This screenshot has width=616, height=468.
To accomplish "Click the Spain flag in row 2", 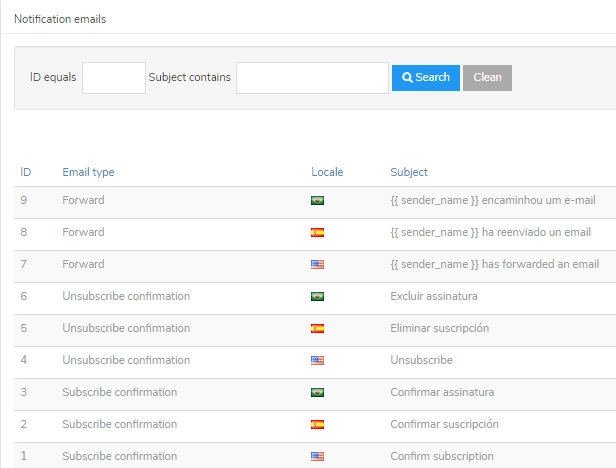I will point(317,424).
